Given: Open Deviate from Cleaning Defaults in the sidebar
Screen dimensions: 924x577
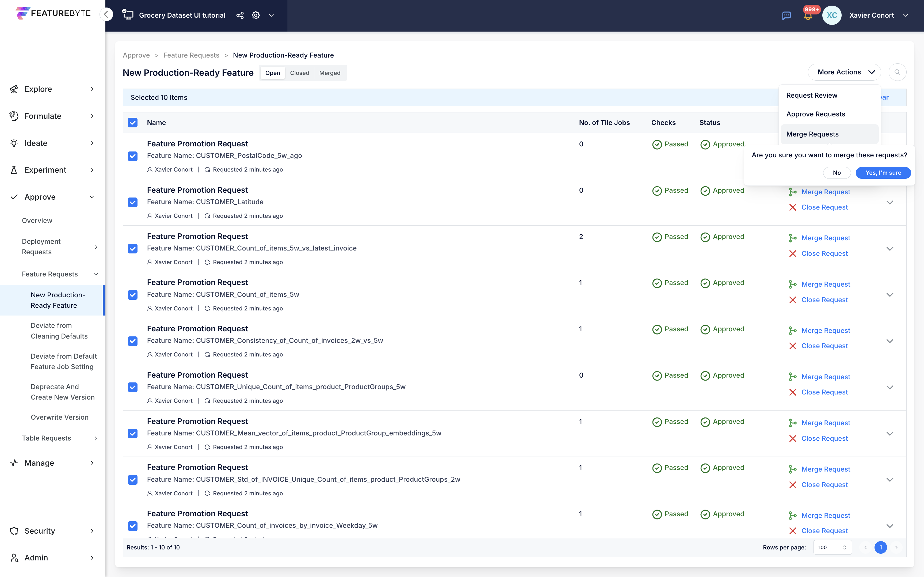Looking at the screenshot, I should pyautogui.click(x=59, y=331).
